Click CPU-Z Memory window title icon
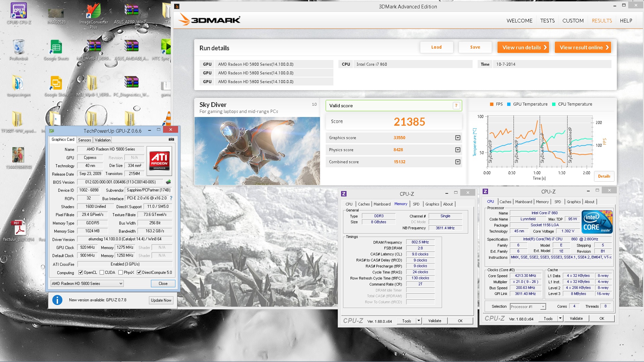 [344, 194]
